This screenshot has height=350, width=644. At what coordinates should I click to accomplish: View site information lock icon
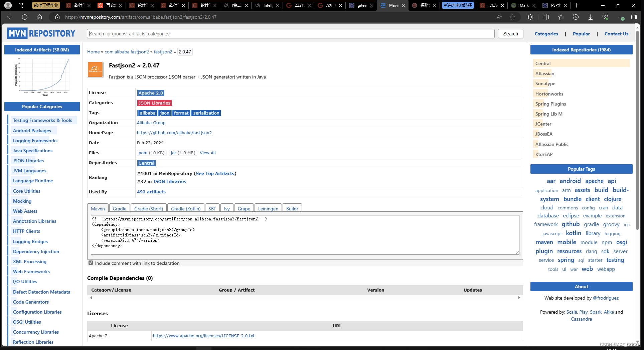pos(57,17)
